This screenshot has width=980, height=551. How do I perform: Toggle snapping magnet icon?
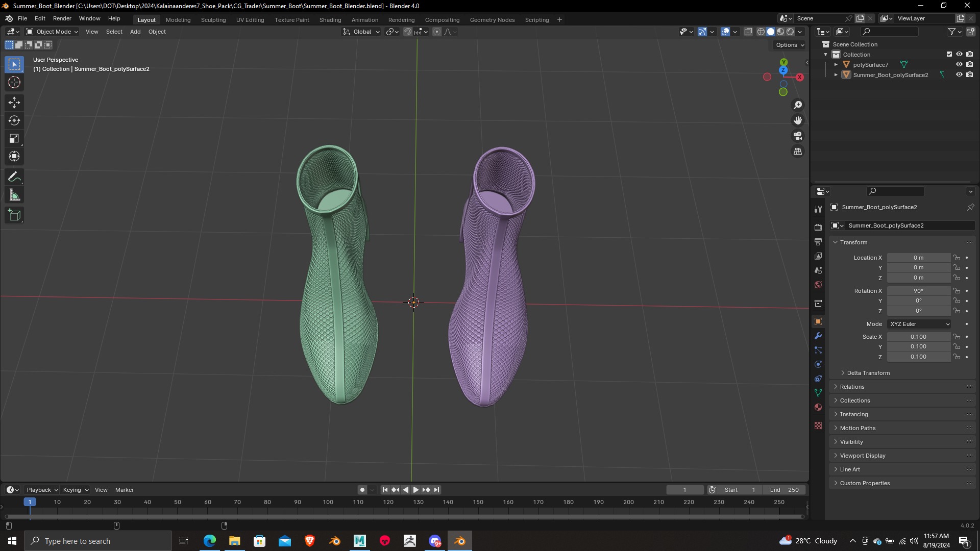click(407, 32)
